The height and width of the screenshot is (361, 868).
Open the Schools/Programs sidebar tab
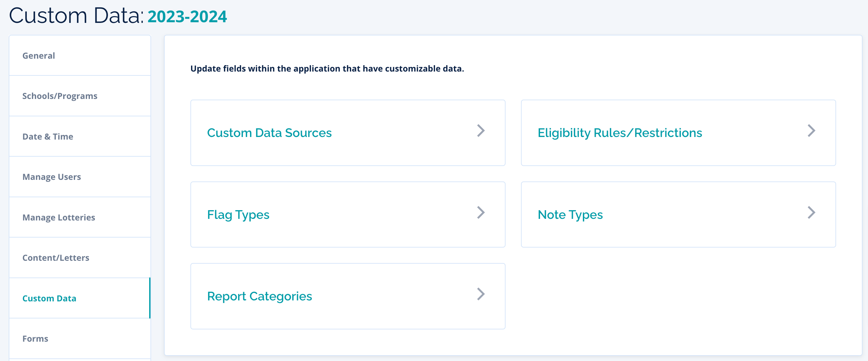[x=60, y=96]
